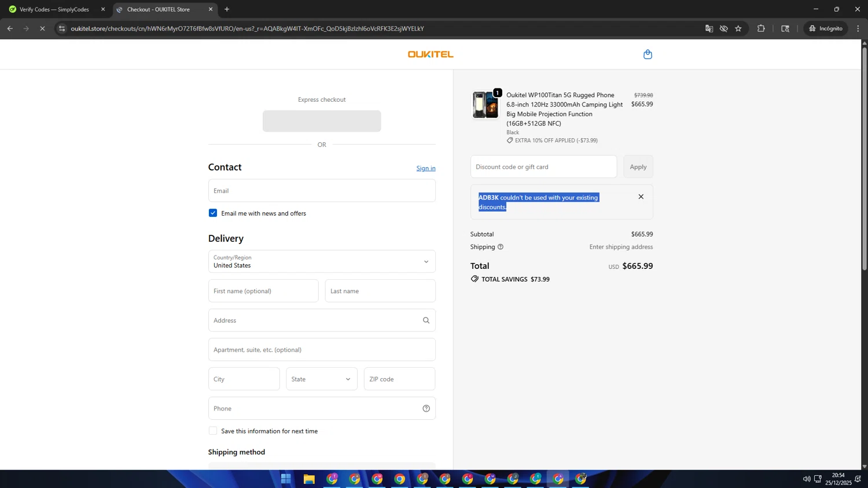This screenshot has width=868, height=488.
Task: Click the USD $665.99 total amount
Action: click(x=631, y=266)
